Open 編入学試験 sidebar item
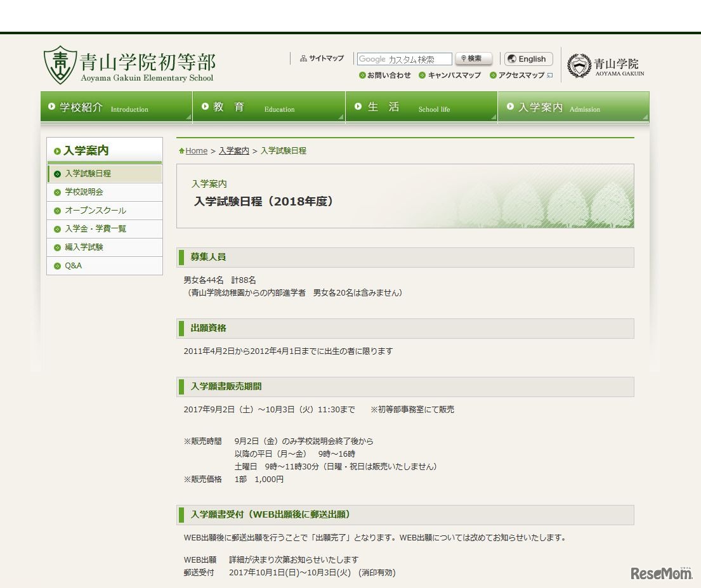Screen dimensions: 701x588 pyautogui.click(x=84, y=247)
